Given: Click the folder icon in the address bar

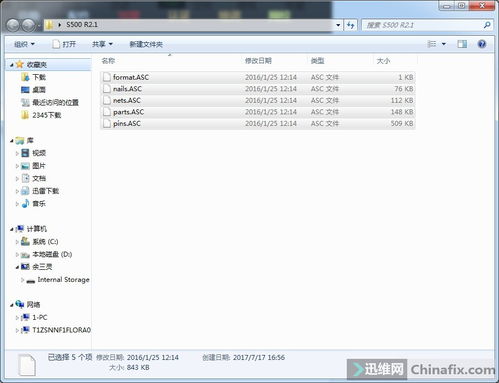Looking at the screenshot, I should pos(49,25).
